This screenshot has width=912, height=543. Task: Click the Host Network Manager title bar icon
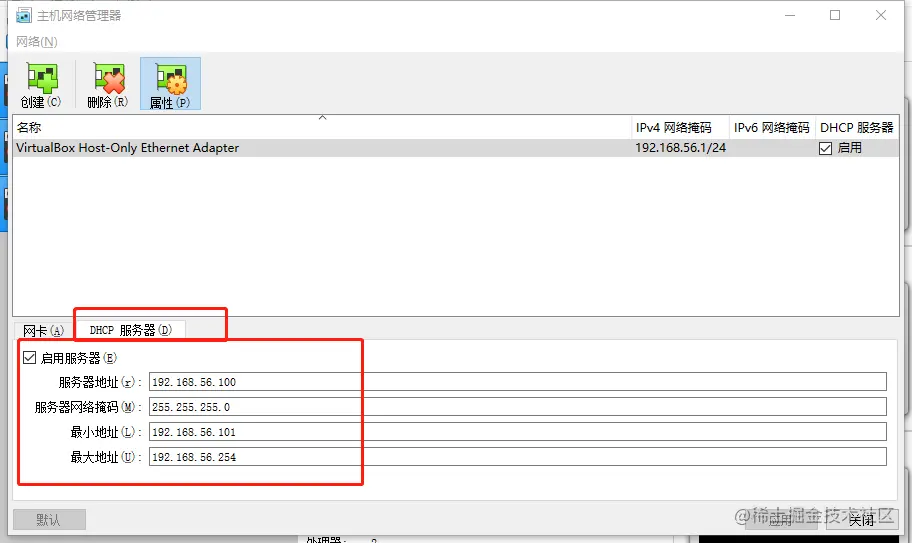(x=24, y=15)
